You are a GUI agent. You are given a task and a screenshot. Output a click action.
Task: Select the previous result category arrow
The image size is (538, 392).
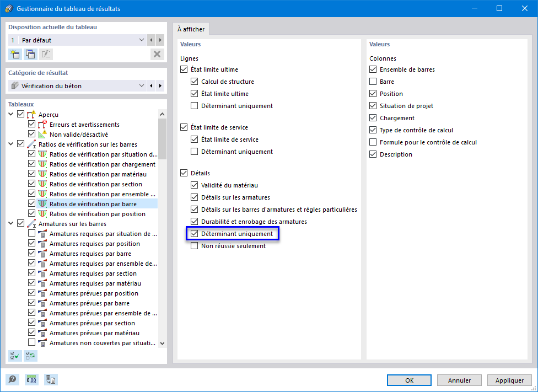151,86
